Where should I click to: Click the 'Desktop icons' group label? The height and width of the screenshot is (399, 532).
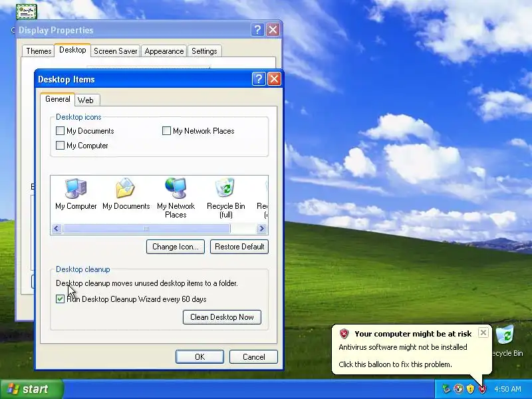pyautogui.click(x=78, y=117)
